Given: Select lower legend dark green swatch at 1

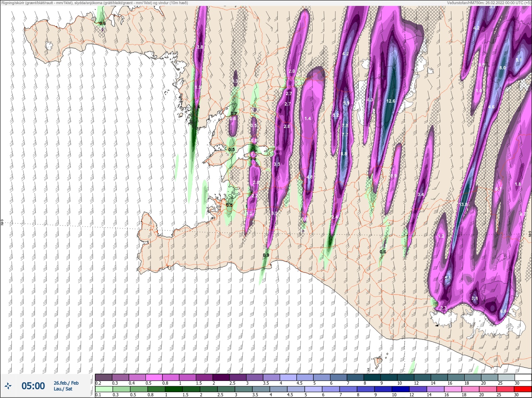Looking at the screenshot, I should pos(174,389).
